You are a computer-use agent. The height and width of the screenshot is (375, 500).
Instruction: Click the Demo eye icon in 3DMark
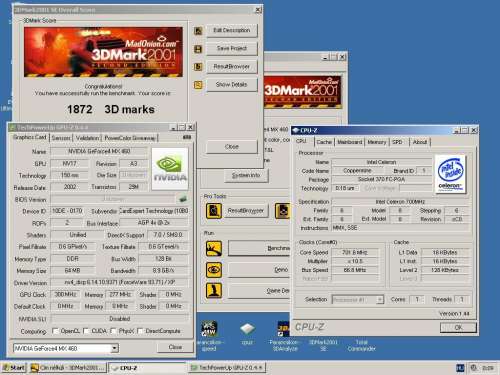tap(214, 270)
